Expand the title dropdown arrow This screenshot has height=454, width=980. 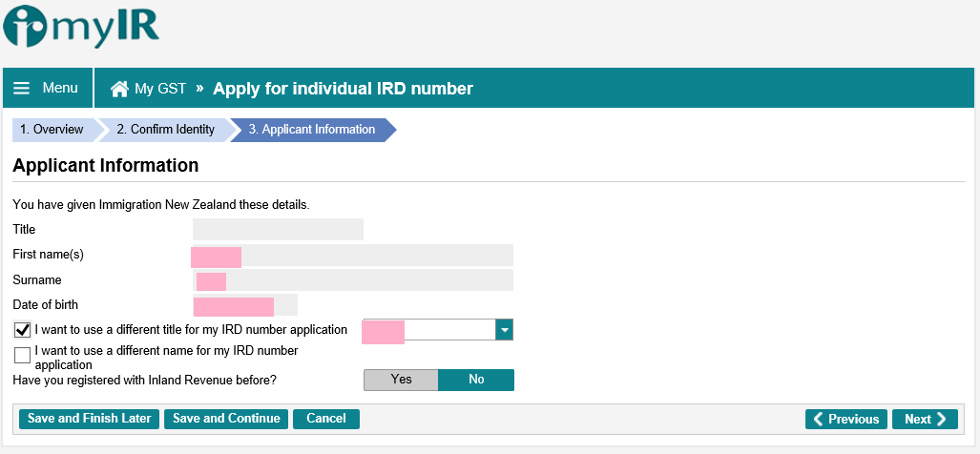505,330
